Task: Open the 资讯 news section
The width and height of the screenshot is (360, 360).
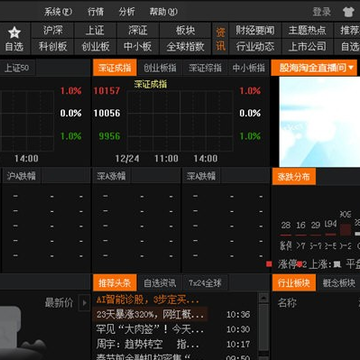Action: click(220, 39)
